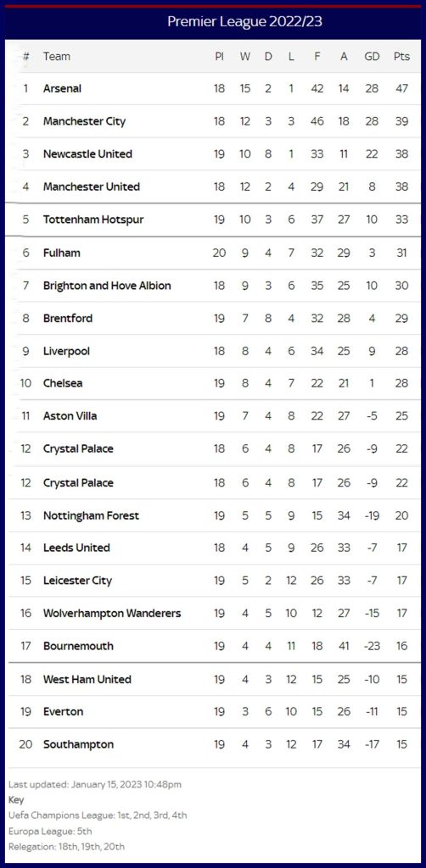This screenshot has height=868, width=426.
Task: Click the GD column header
Action: 372,57
